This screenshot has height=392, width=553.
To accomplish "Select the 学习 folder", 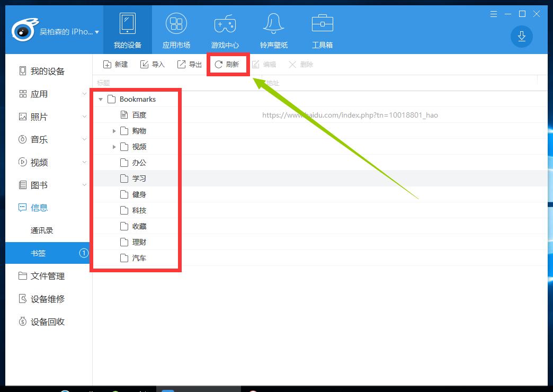I will click(133, 179).
